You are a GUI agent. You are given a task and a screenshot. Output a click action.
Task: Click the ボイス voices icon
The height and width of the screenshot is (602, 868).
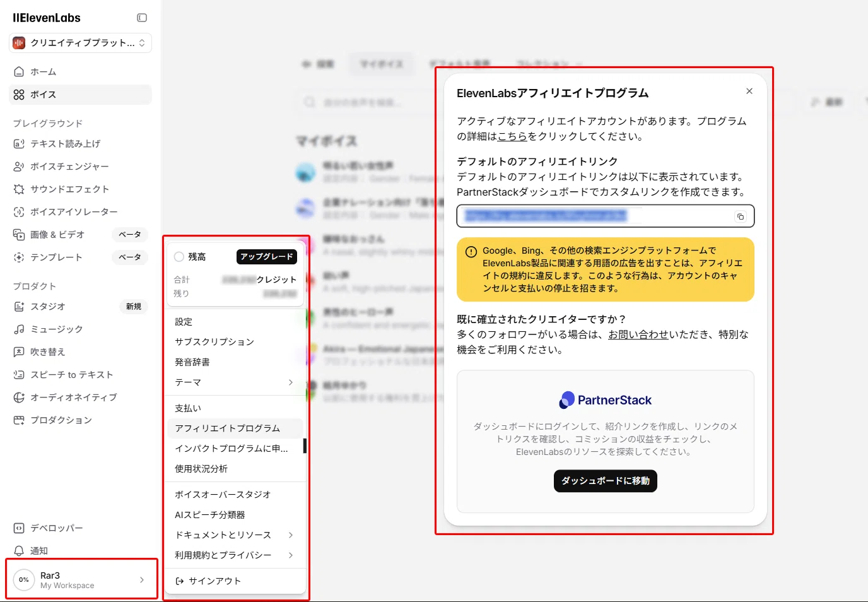pos(19,95)
